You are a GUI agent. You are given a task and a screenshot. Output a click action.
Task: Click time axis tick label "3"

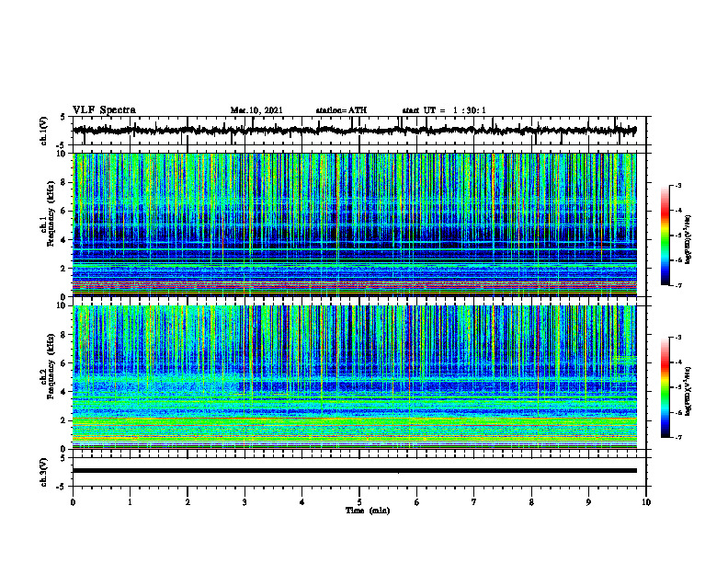tap(245, 502)
